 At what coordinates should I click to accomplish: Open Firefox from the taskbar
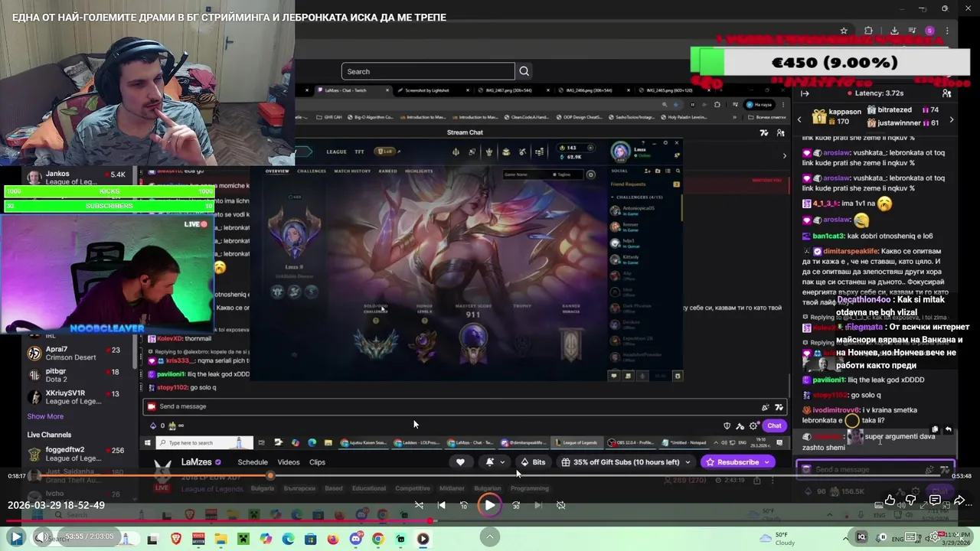click(x=332, y=540)
